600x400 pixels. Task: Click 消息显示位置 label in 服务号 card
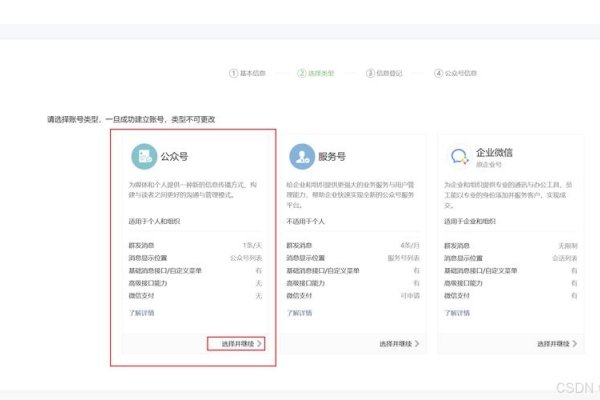tap(305, 258)
